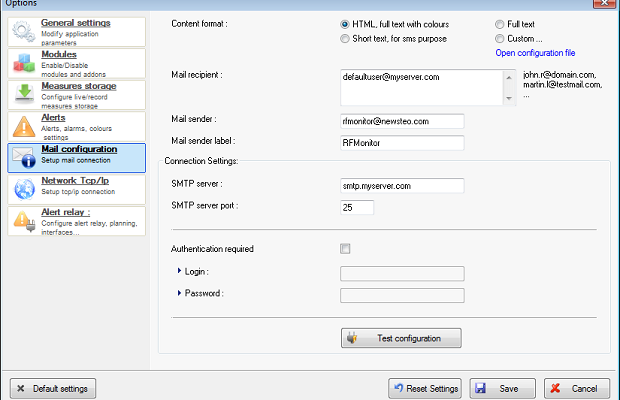Viewport: 620px width, 400px height.
Task: Click the Login input field
Action: pos(402,274)
